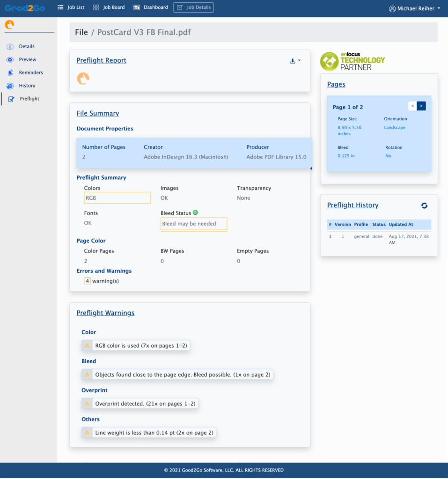Click the Good2Go logo in the header
Viewport: 448px width, 479px height.
tap(25, 8)
